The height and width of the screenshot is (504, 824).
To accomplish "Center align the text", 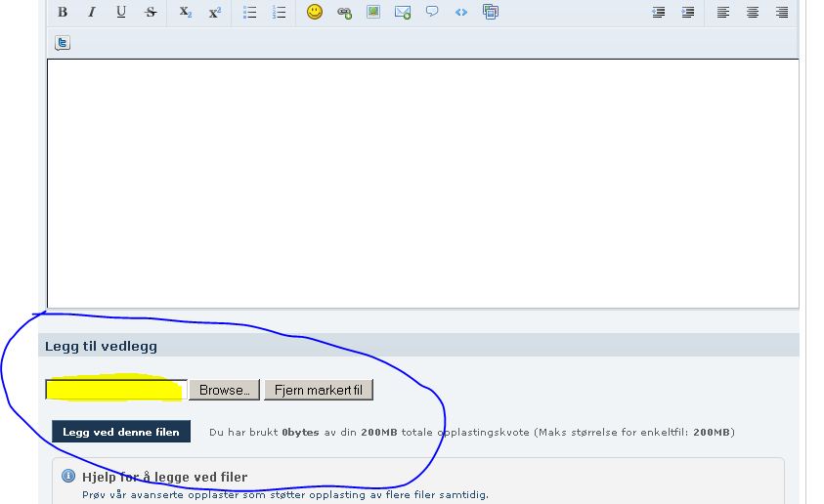I will [x=753, y=13].
